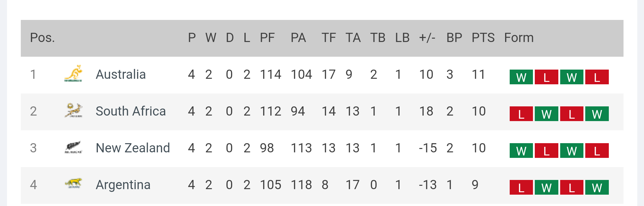The height and width of the screenshot is (206, 644).
Task: Sort table by PTS column header
Action: 483,38
